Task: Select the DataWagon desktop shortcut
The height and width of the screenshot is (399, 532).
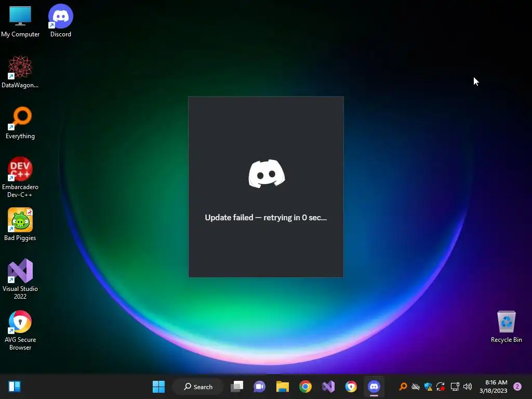Action: pos(20,72)
